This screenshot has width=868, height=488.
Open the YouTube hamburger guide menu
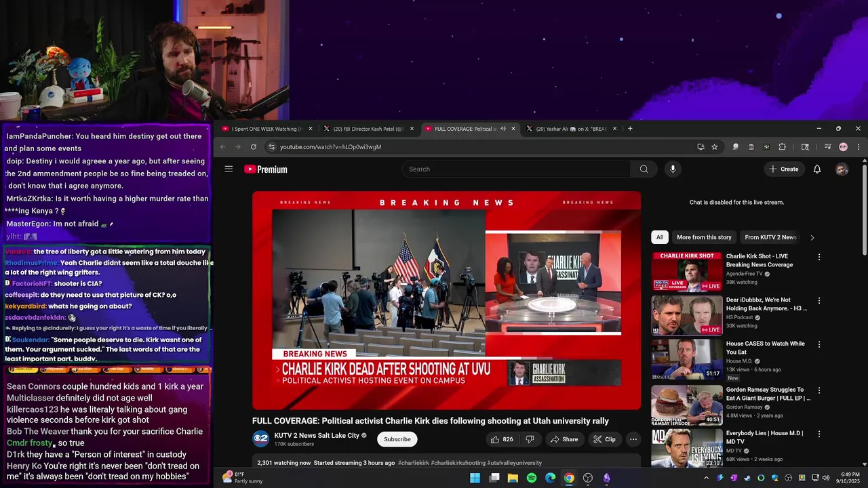(229, 169)
